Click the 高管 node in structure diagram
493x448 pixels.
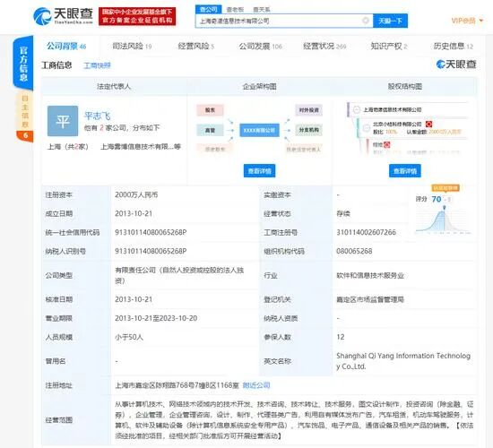pos(210,130)
